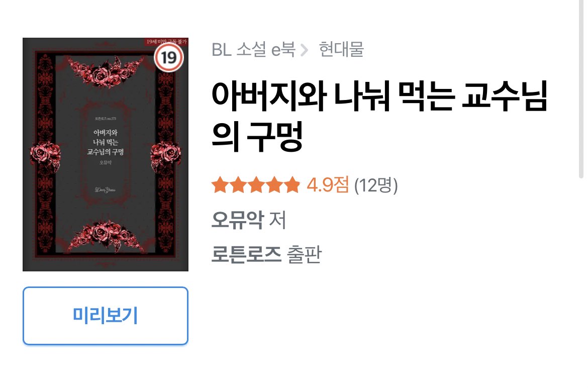Open author 오뮤악's page
This screenshot has width=588, height=388.
(237, 220)
